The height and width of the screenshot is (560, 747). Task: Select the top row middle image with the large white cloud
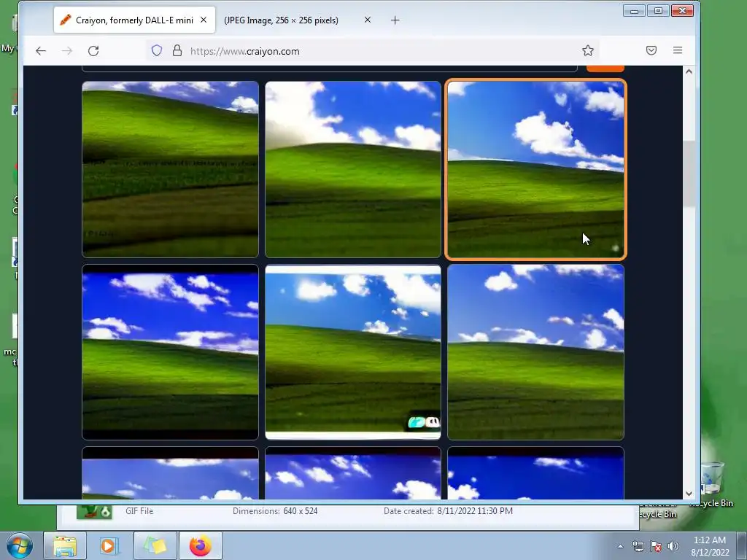coord(353,169)
